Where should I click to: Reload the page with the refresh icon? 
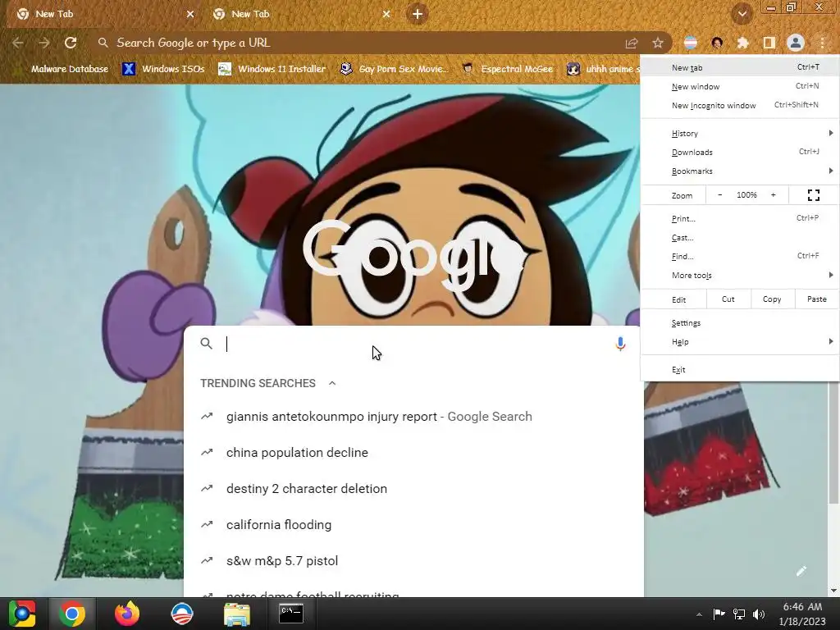click(71, 43)
